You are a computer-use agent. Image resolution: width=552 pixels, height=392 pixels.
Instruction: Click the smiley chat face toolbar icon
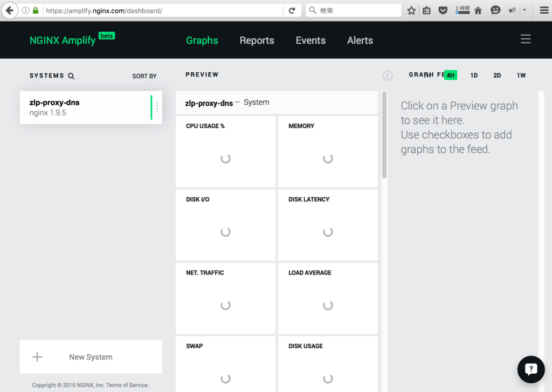coord(495,10)
